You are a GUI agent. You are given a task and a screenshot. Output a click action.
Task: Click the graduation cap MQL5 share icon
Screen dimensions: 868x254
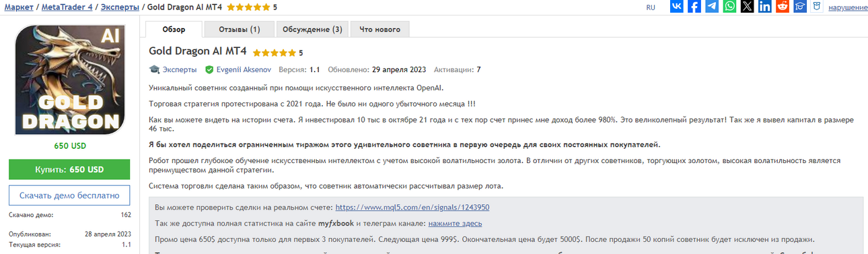click(x=800, y=7)
